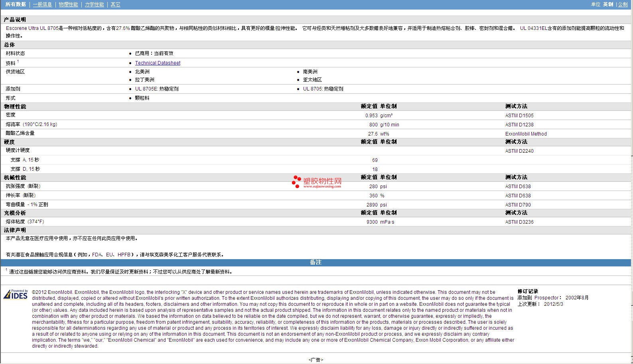Click the 产品说明 section heading

tap(15, 20)
